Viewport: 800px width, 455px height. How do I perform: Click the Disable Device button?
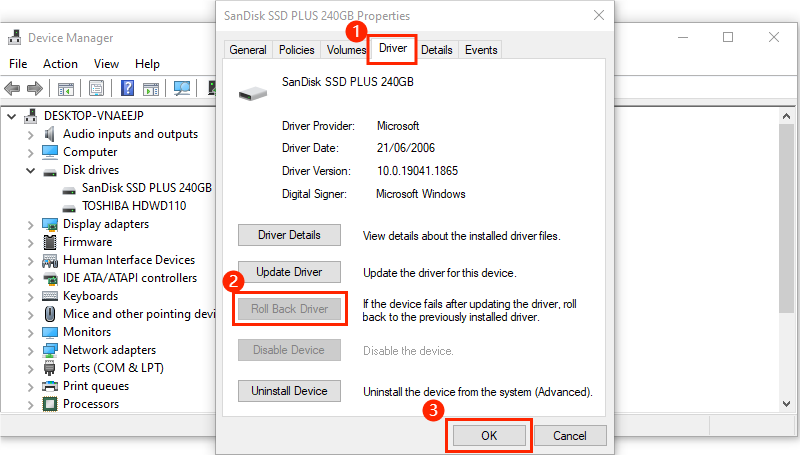(289, 350)
